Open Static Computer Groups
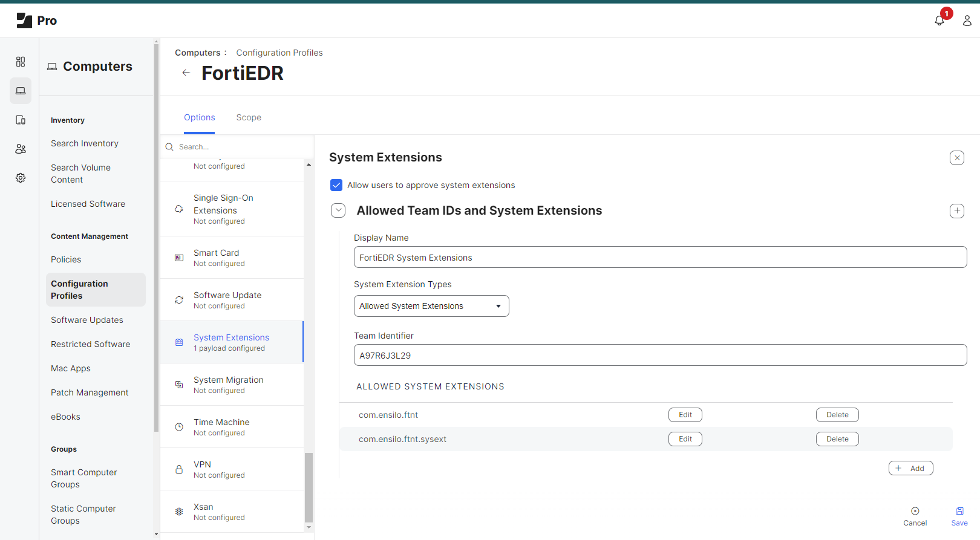 [83, 515]
